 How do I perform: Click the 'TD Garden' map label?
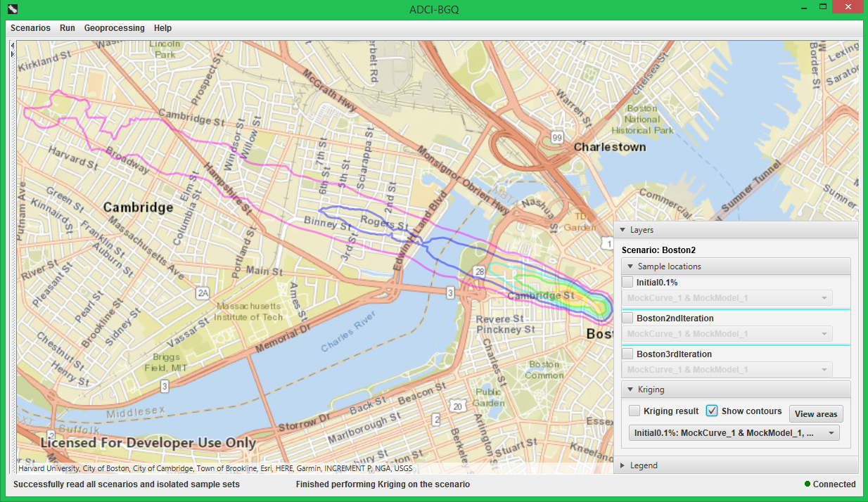coord(581,222)
